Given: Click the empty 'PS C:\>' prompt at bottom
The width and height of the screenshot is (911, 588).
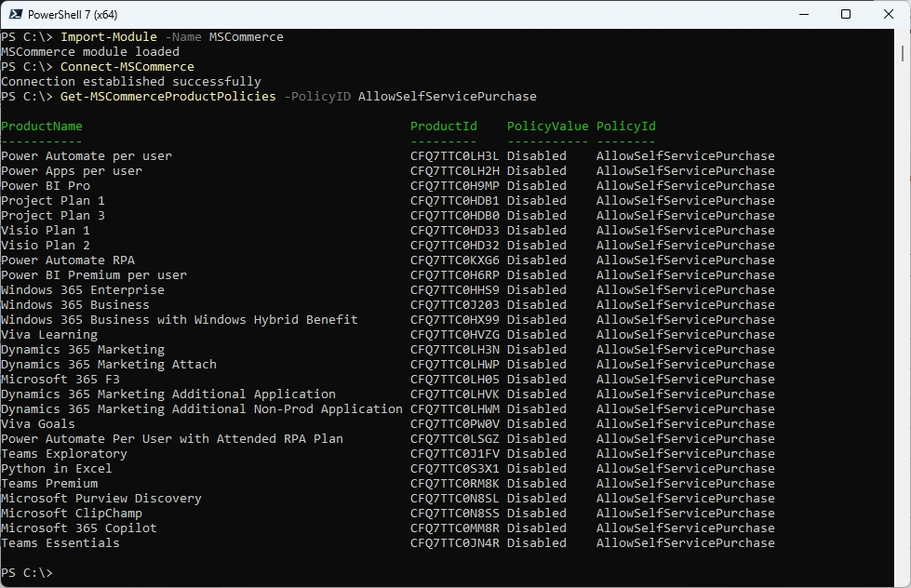Looking at the screenshot, I should (x=27, y=573).
